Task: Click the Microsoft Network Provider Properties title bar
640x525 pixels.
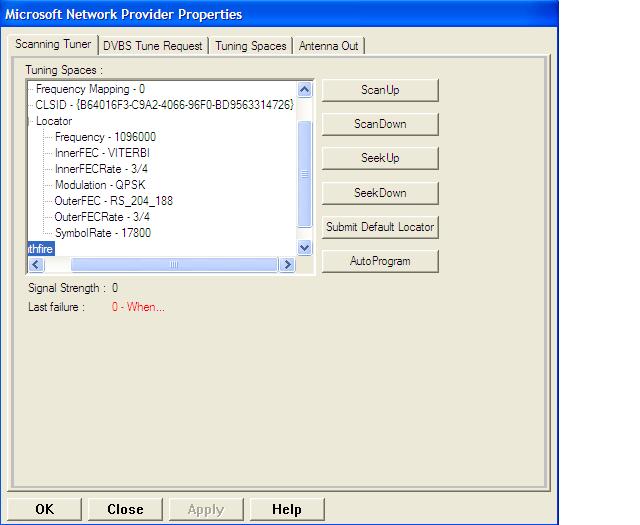Action: point(279,14)
